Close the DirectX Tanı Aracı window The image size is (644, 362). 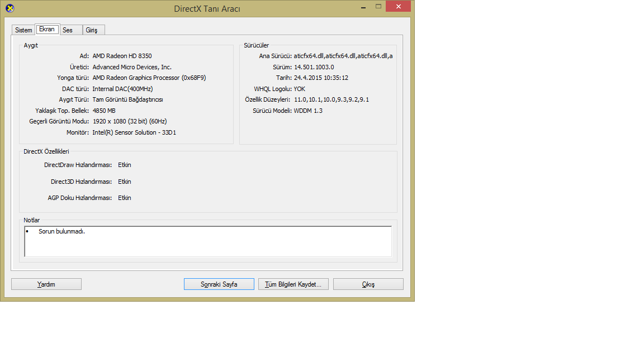[x=398, y=6]
